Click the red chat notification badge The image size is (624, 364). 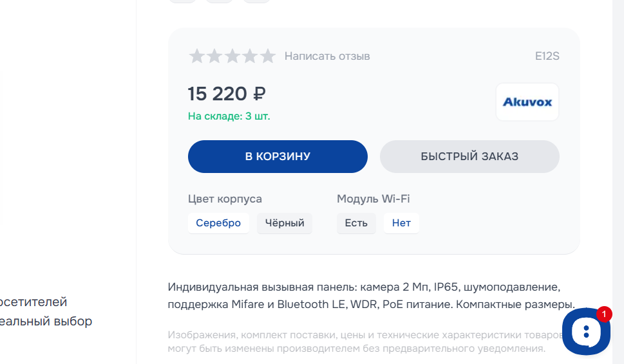[604, 314]
